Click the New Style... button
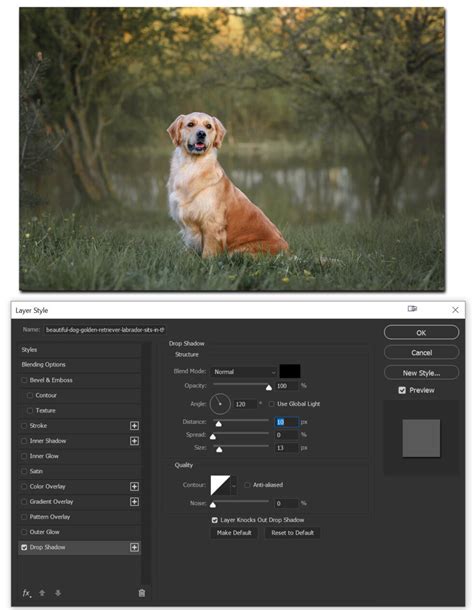The height and width of the screenshot is (610, 474). point(421,373)
